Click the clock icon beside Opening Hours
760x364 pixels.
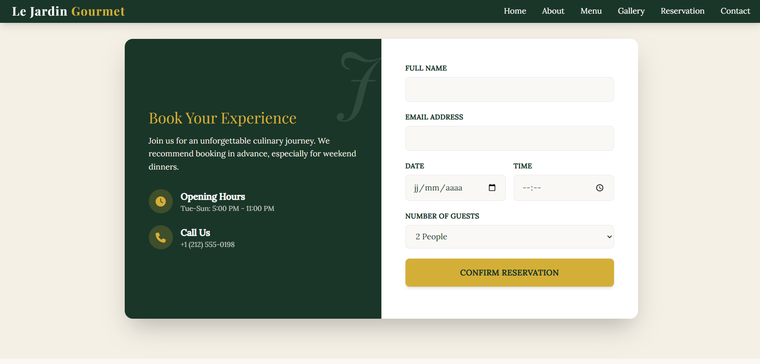click(x=160, y=201)
